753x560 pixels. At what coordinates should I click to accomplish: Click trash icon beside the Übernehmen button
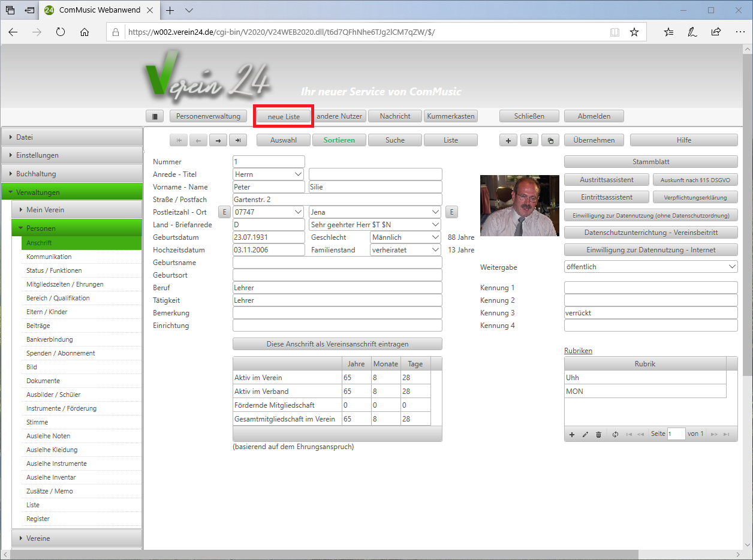[x=529, y=140]
